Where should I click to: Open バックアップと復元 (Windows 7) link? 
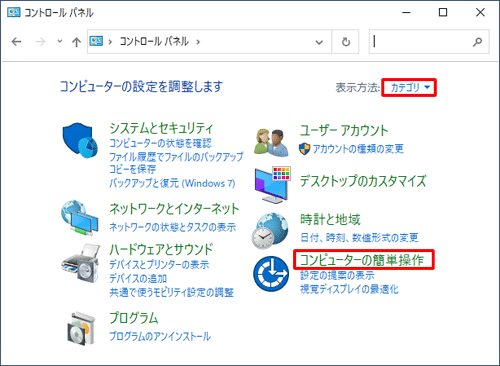[172, 183]
